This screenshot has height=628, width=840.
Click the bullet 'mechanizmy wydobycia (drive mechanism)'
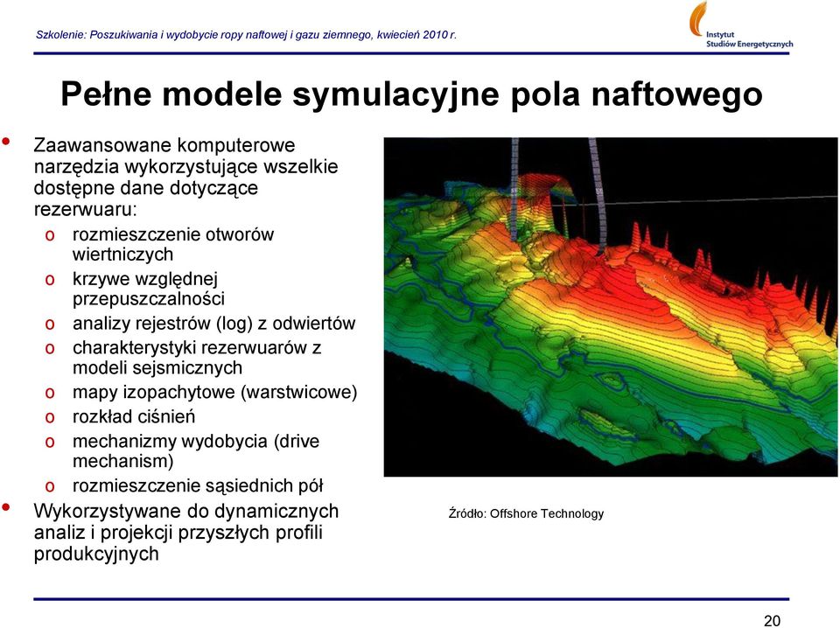click(196, 450)
